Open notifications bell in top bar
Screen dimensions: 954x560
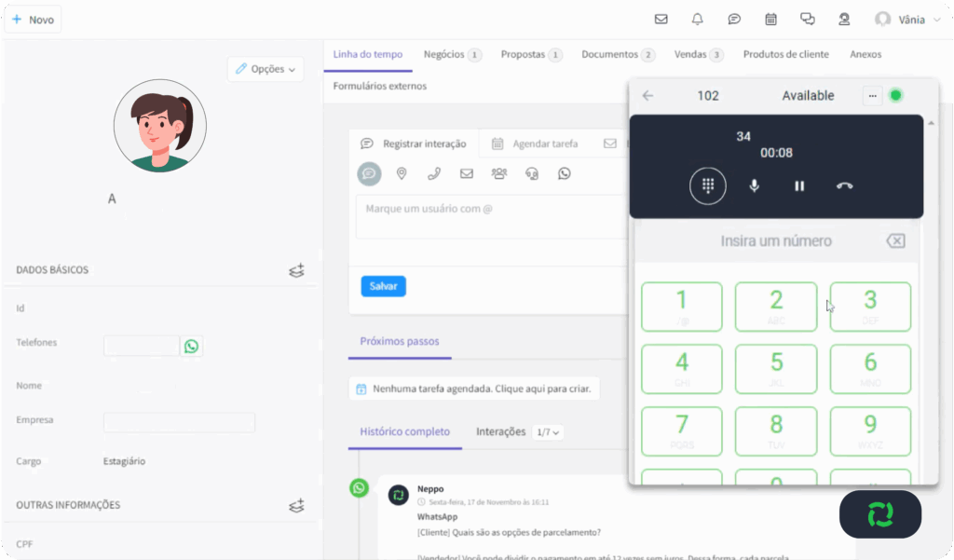[x=697, y=20]
